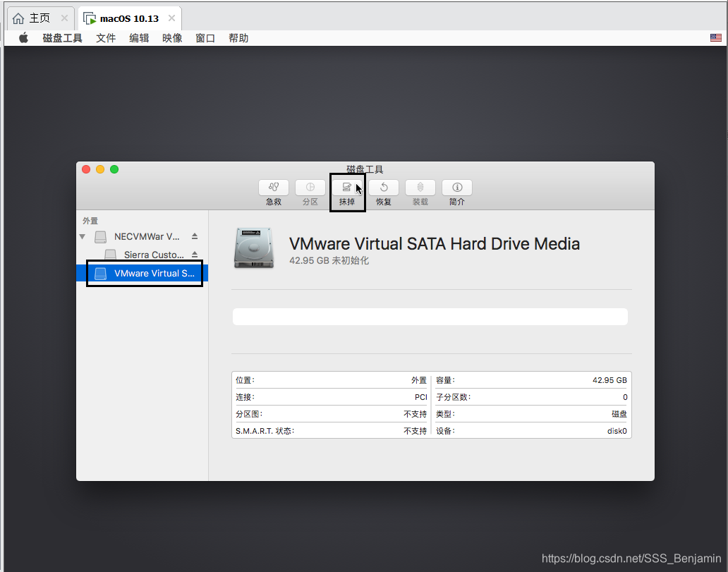The image size is (728, 572).
Task: Open the Apple menu
Action: (x=23, y=38)
